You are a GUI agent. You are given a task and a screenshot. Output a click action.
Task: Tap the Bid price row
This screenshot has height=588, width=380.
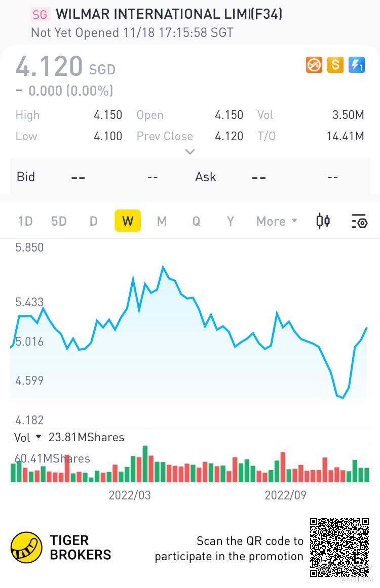tap(100, 177)
